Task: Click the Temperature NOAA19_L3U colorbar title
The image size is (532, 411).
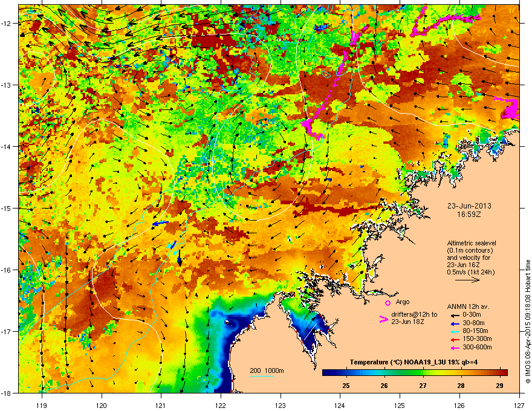Action: coord(414,362)
